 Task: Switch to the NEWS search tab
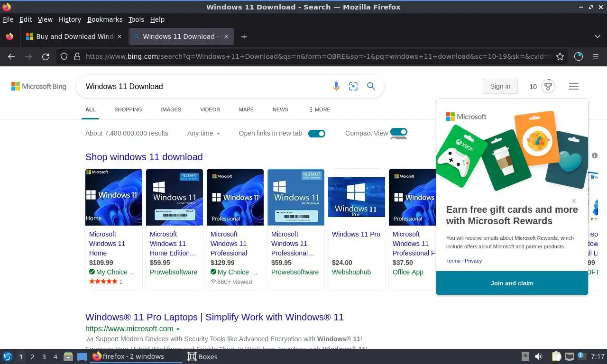coord(280,109)
